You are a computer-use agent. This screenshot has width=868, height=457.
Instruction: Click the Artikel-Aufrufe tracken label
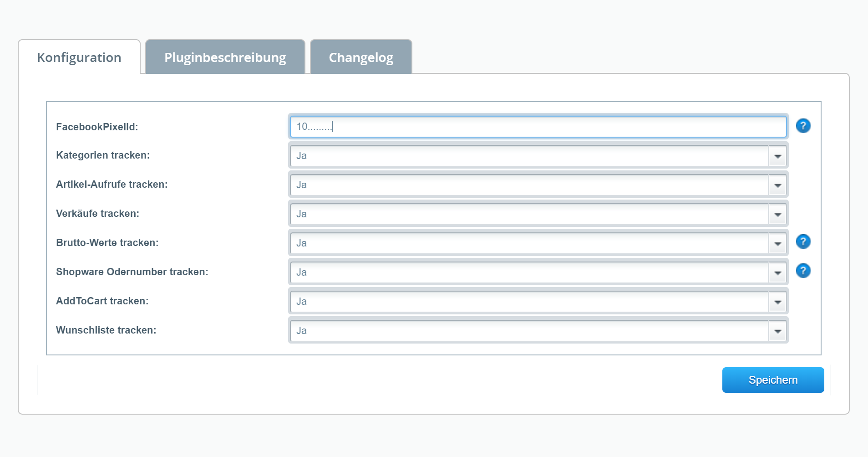[112, 184]
